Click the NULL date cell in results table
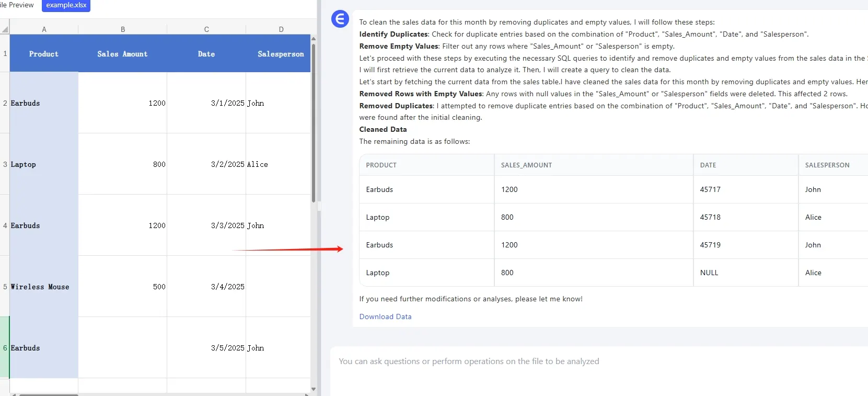This screenshot has height=396, width=868. [x=709, y=273]
